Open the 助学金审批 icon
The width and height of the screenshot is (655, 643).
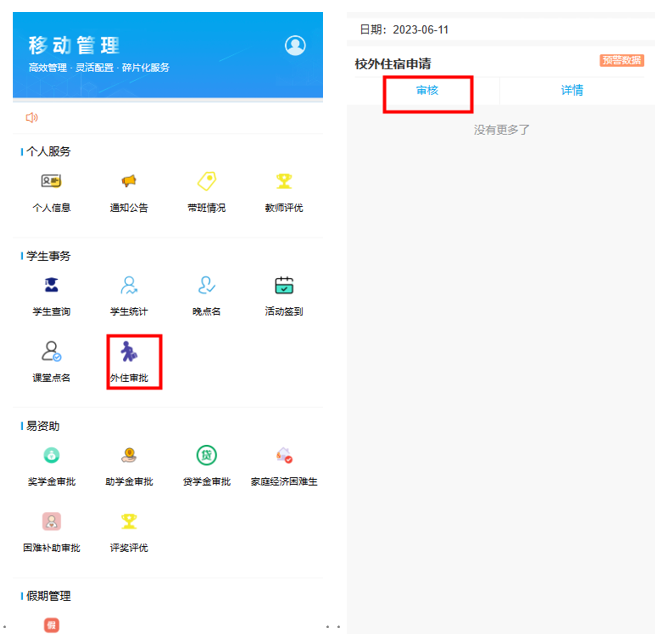[129, 456]
